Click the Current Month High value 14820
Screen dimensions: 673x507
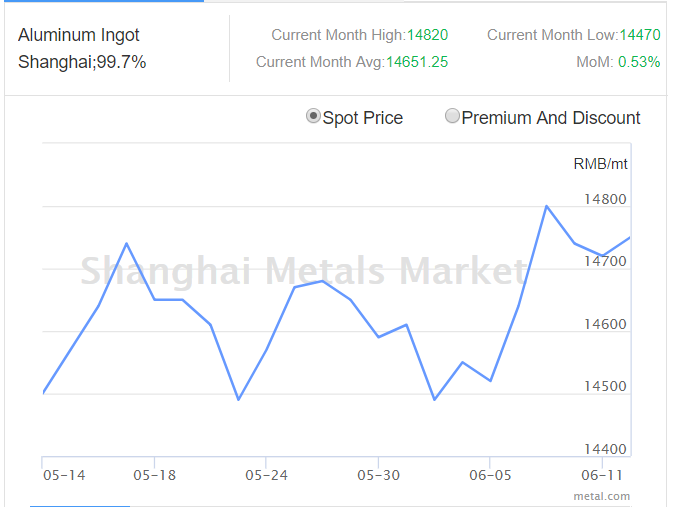pos(427,35)
